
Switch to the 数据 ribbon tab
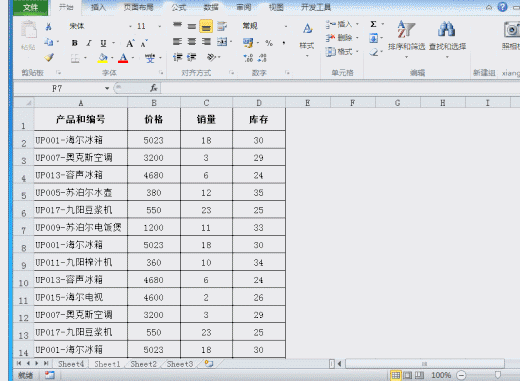click(x=211, y=7)
